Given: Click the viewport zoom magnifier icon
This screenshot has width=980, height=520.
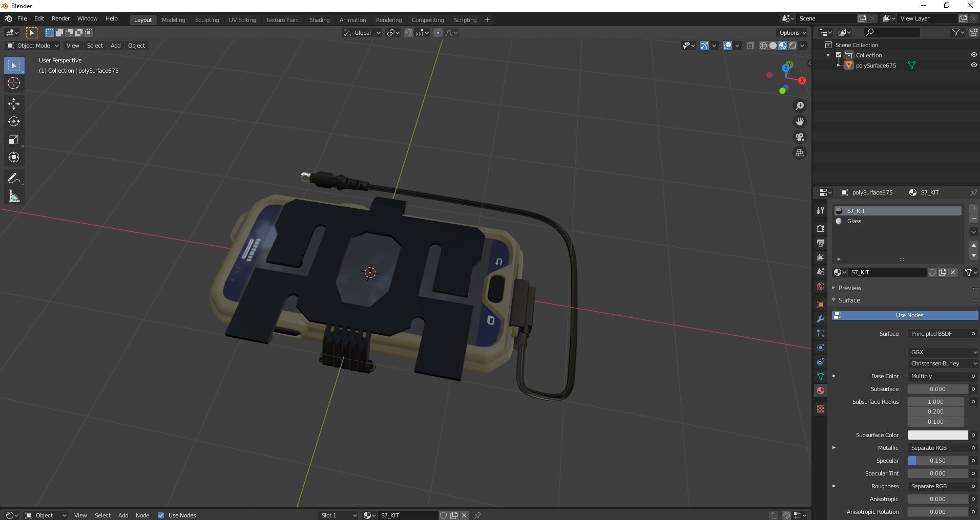Looking at the screenshot, I should tap(800, 106).
